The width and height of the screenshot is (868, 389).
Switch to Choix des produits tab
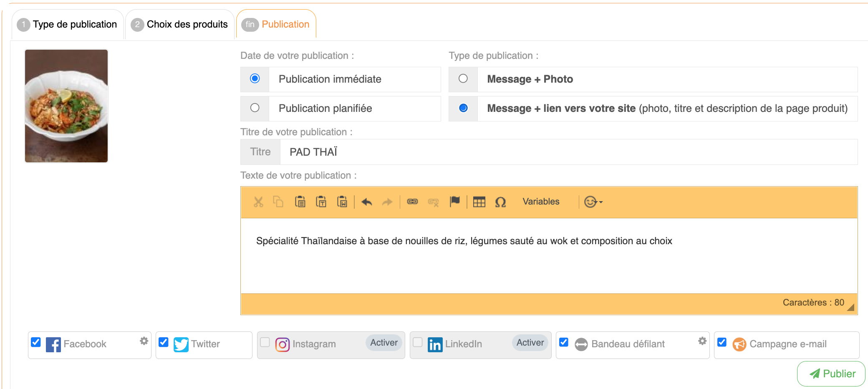[180, 25]
